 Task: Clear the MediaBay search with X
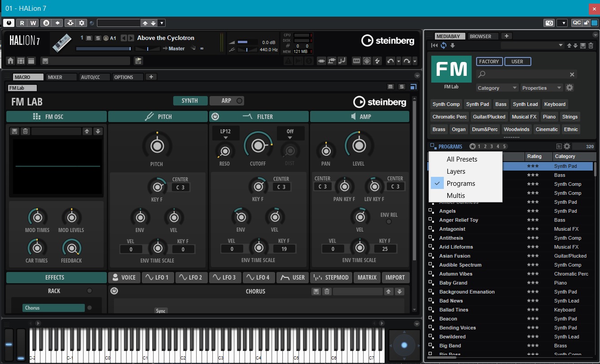pos(572,75)
